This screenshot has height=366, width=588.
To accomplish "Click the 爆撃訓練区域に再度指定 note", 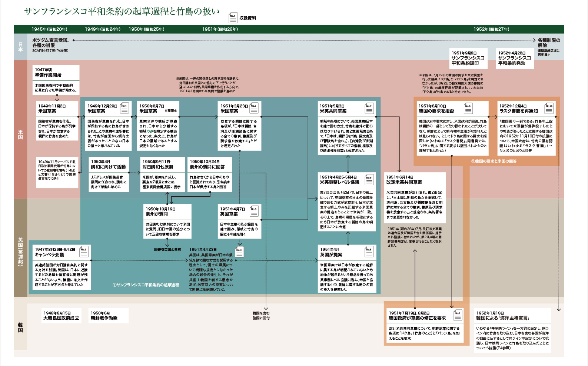I will click(x=549, y=53).
